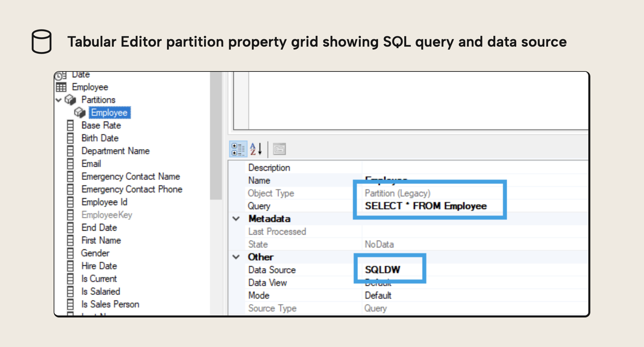This screenshot has height=347, width=644.
Task: Select the Employee Id column
Action: [x=104, y=202]
